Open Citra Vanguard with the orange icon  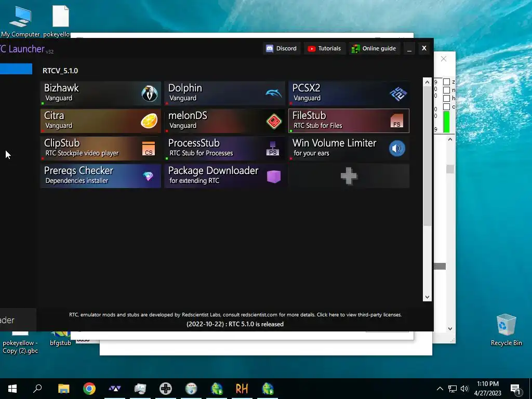click(100, 121)
